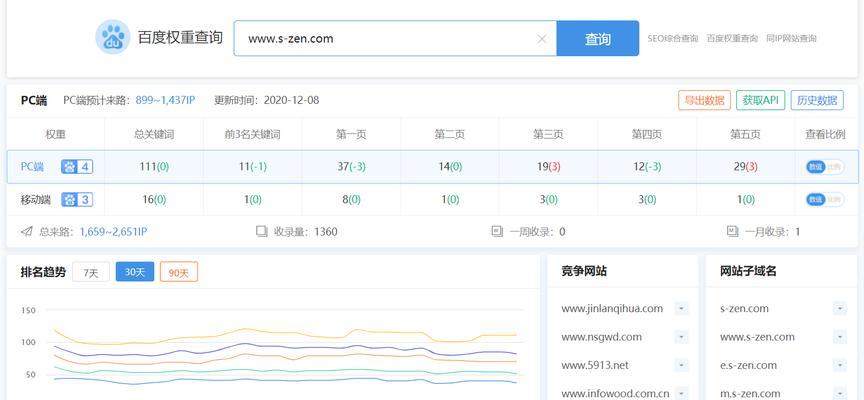
Task: Toggle the 移动端 row 数值/比例 switch
Action: pyautogui.click(x=825, y=199)
